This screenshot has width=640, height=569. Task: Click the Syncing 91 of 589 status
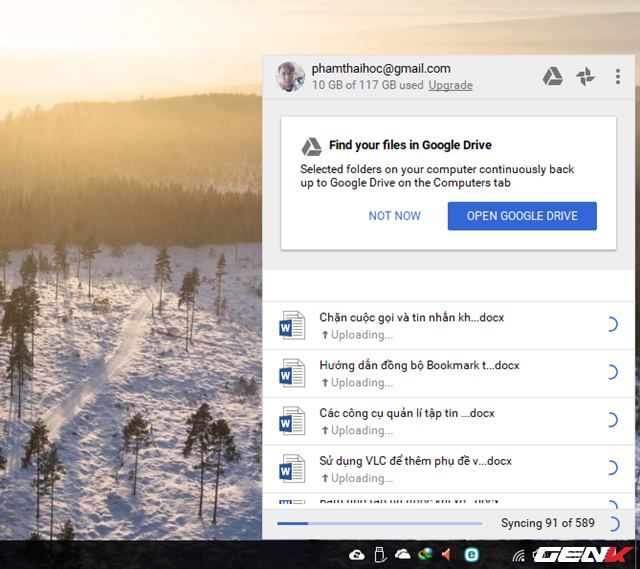[547, 523]
